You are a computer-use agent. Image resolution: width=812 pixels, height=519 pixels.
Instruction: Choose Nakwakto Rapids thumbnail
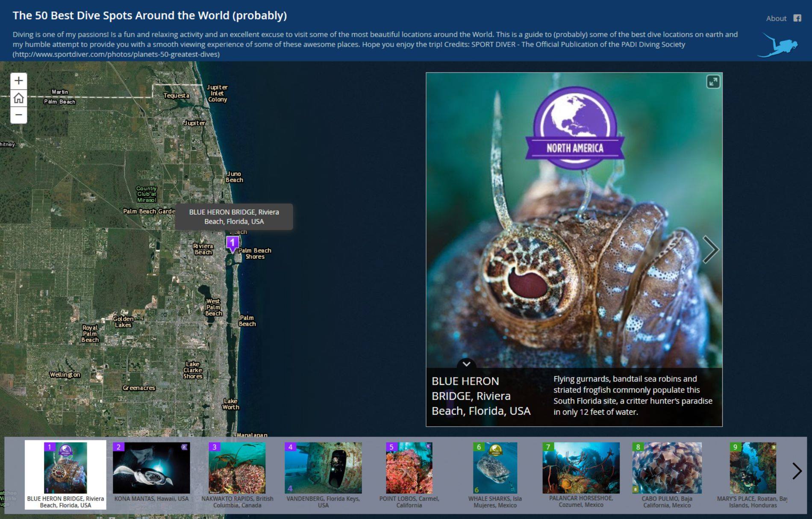[x=237, y=475]
